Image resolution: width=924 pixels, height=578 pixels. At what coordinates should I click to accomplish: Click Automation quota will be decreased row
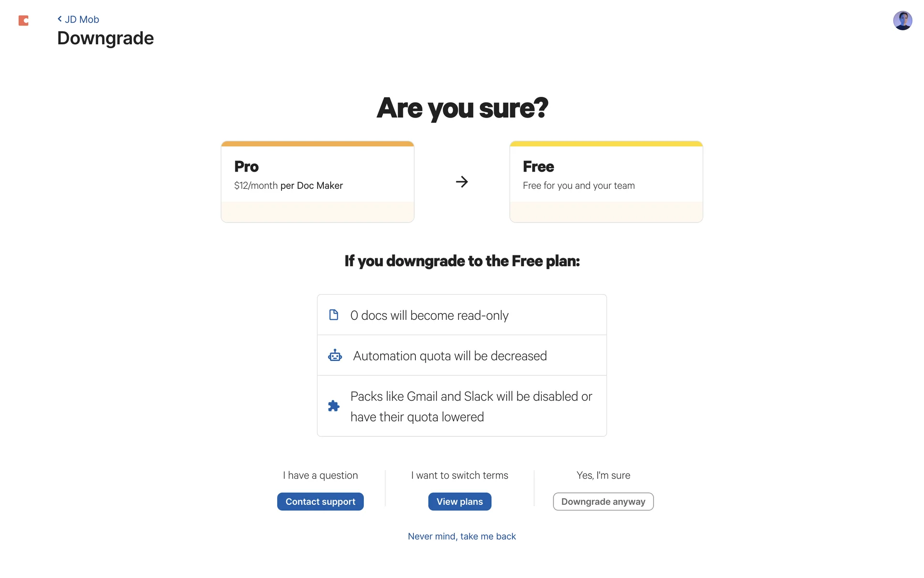(x=462, y=355)
